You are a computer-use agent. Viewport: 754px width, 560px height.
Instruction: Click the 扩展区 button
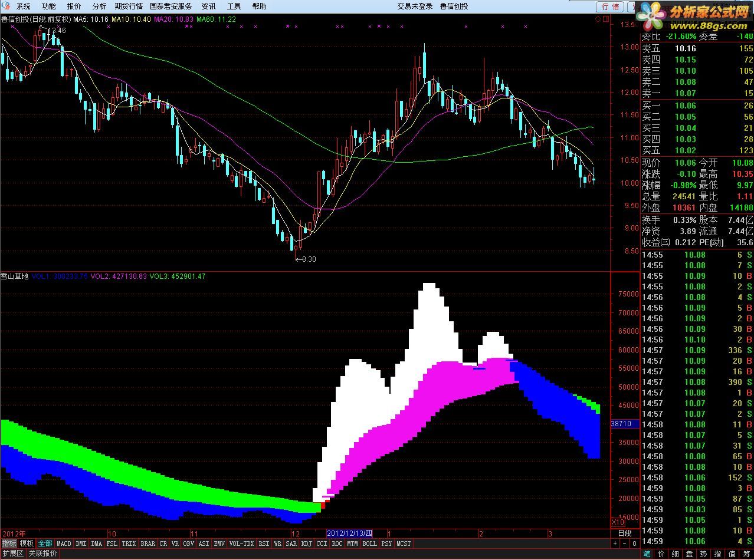(x=12, y=554)
